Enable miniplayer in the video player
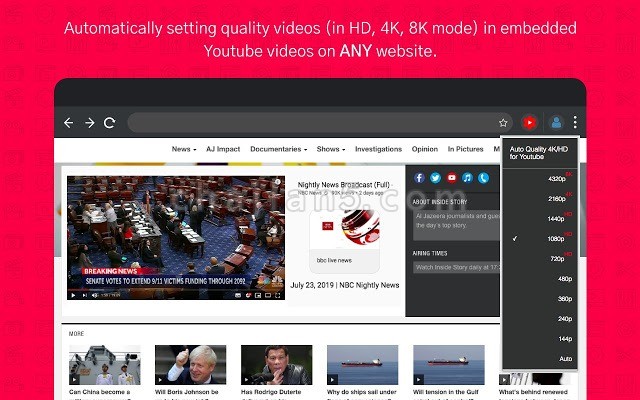The width and height of the screenshot is (640, 400). pos(258,295)
